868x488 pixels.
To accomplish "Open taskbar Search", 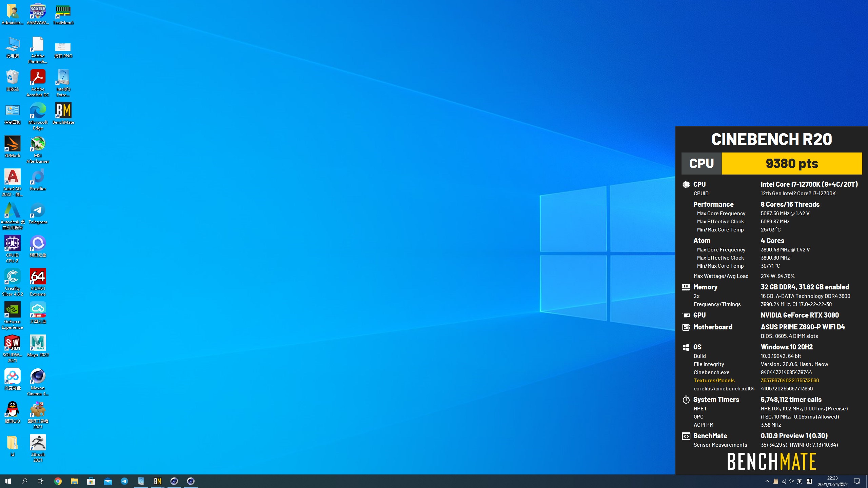I will (24, 481).
